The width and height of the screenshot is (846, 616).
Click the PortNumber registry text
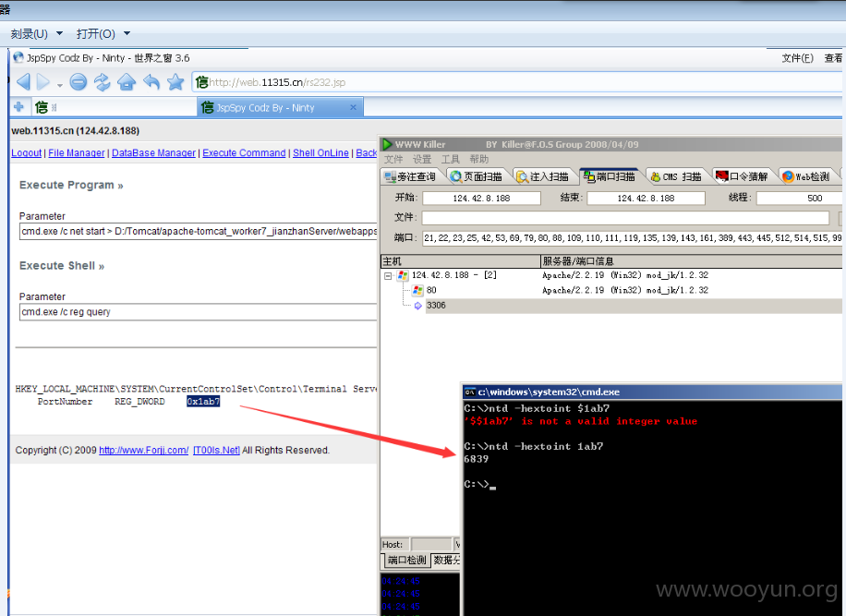[65, 402]
